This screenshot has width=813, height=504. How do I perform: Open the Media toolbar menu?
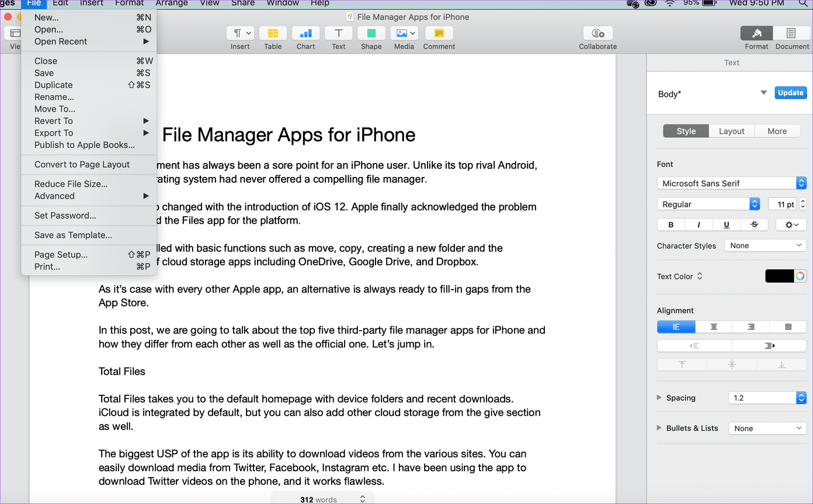click(x=404, y=33)
